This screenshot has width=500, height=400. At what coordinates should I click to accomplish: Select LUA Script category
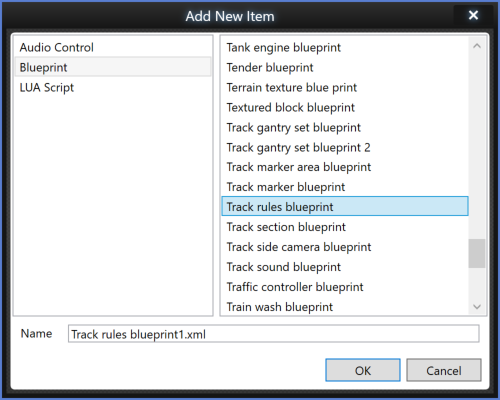click(113, 87)
